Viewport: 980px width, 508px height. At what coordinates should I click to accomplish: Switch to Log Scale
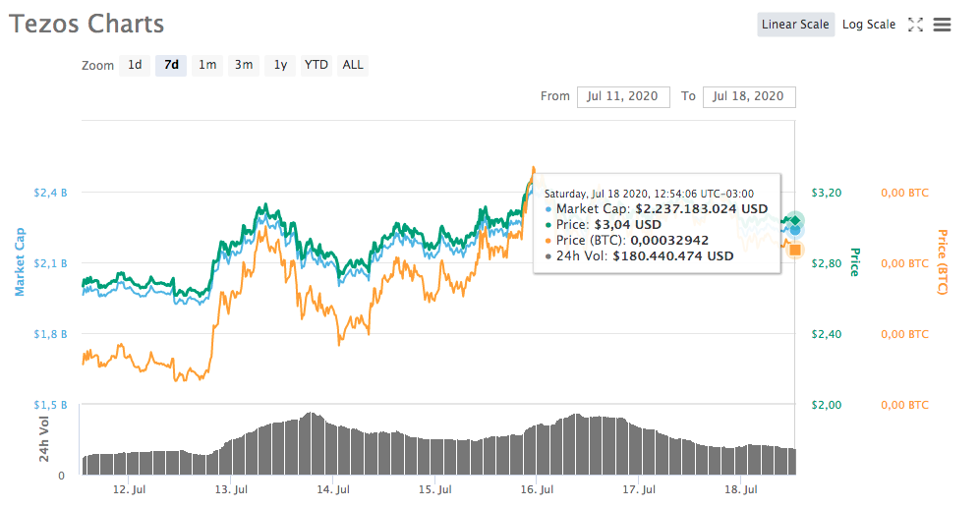(x=869, y=25)
